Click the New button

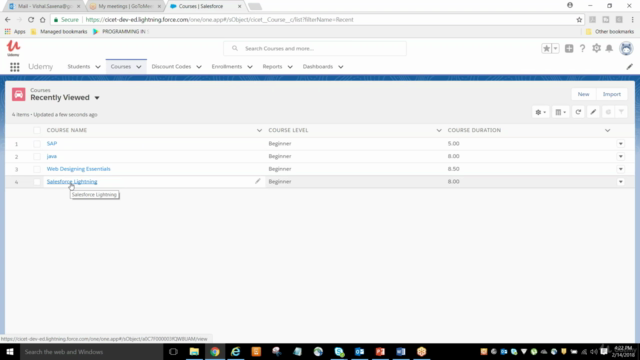[x=583, y=94]
